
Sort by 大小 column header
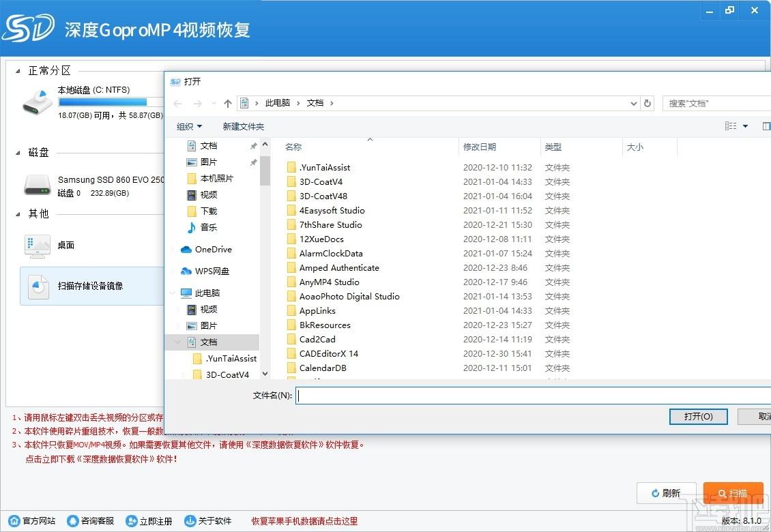pyautogui.click(x=635, y=147)
